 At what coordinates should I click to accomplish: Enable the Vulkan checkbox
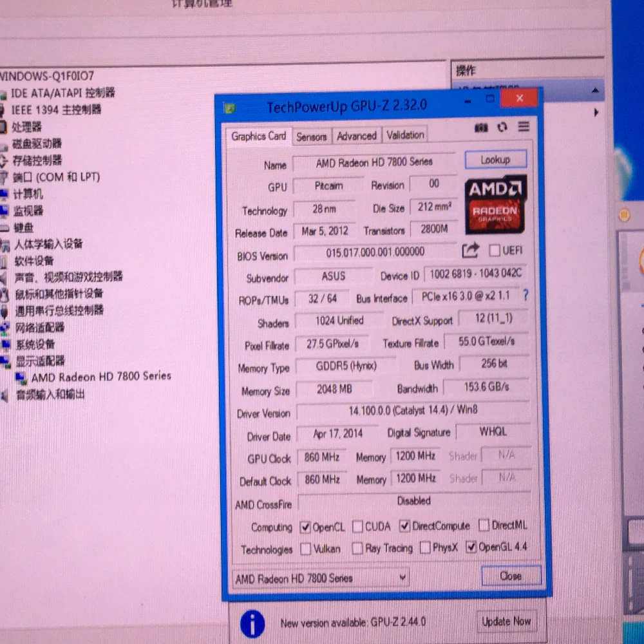click(x=306, y=549)
